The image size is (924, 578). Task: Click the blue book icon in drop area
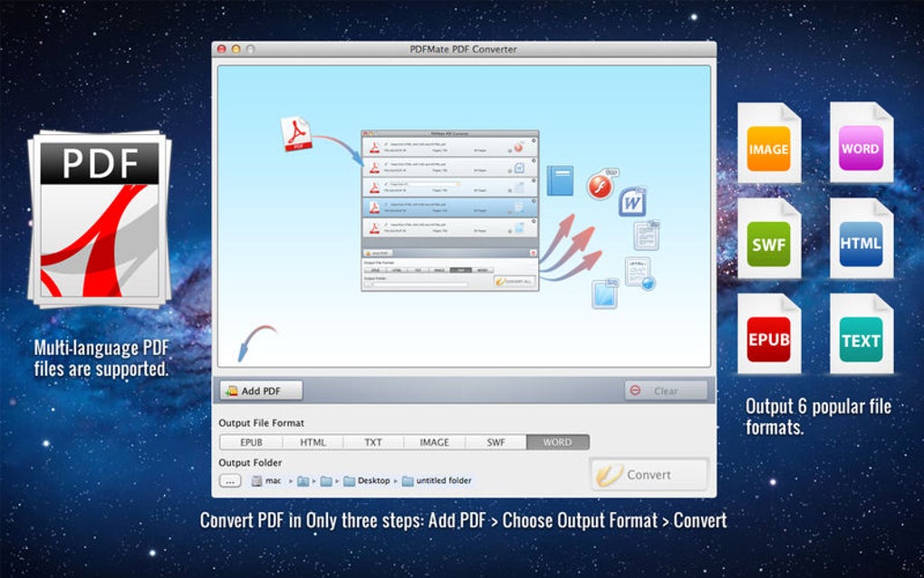(560, 181)
